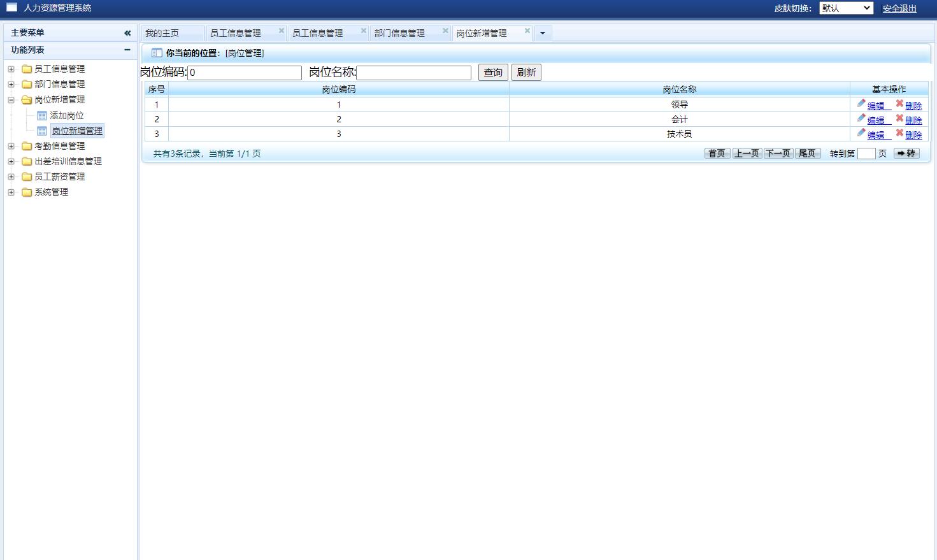Click the red delete X icon for 会计
937x560 pixels.
pos(899,118)
